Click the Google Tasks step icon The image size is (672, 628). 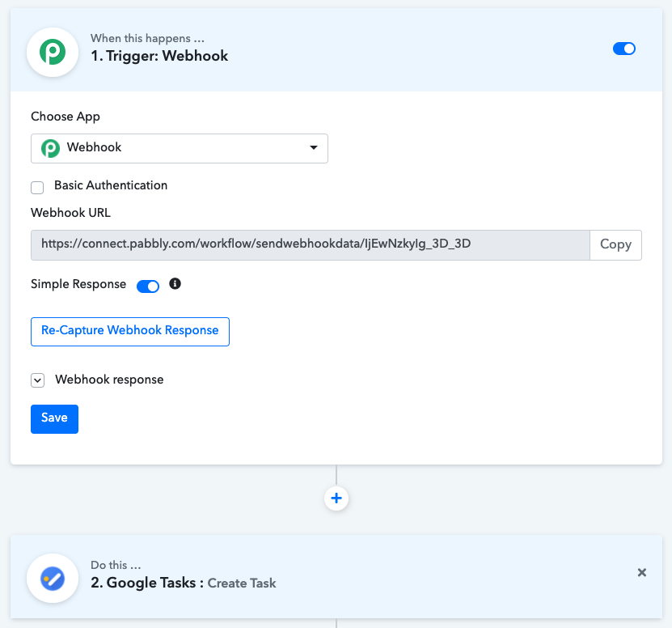(x=53, y=579)
